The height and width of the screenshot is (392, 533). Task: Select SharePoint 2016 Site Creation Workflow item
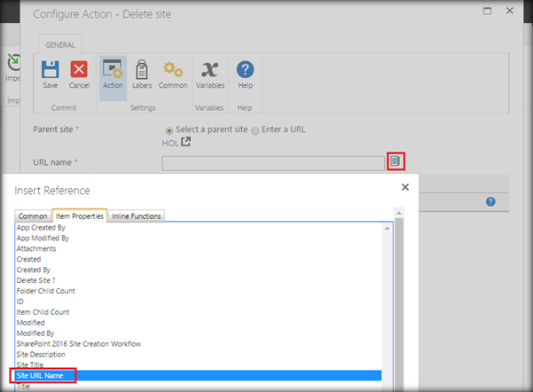pos(199,344)
